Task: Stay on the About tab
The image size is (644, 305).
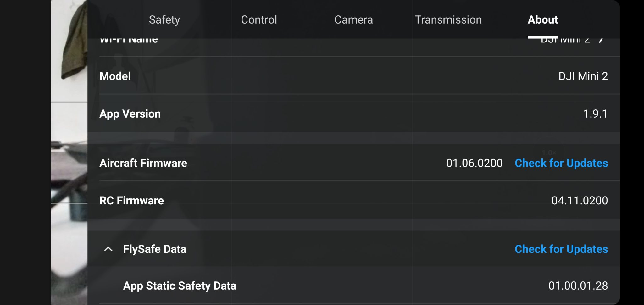Action: (x=543, y=19)
